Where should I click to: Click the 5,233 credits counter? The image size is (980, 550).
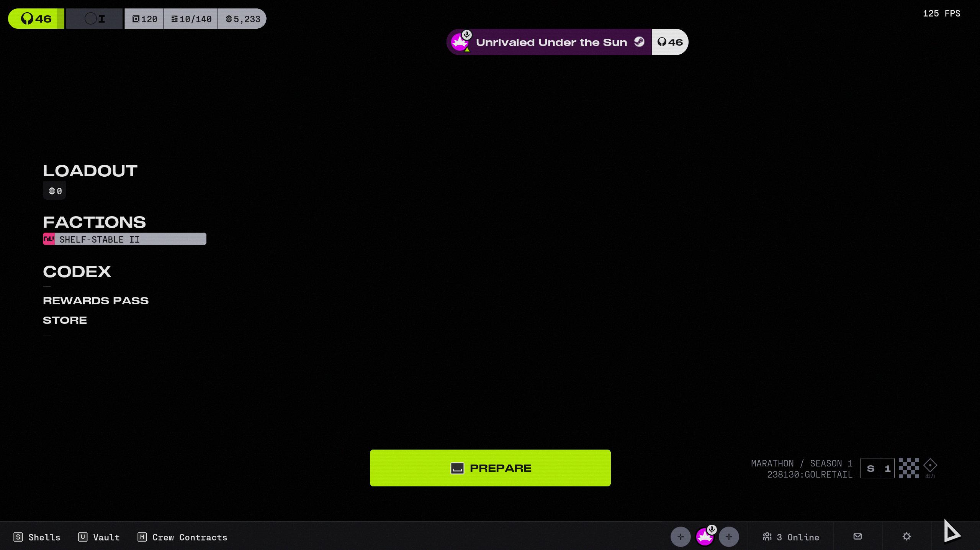243,19
